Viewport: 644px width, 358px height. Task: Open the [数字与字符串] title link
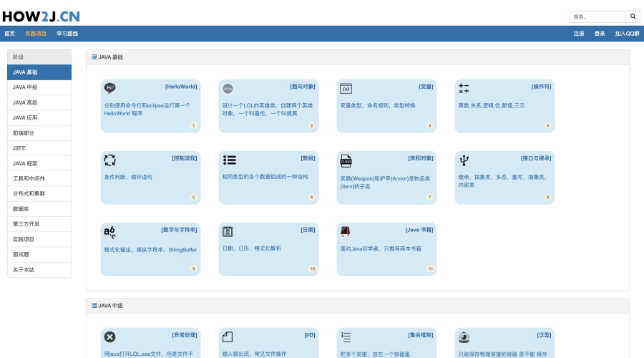[x=179, y=230]
